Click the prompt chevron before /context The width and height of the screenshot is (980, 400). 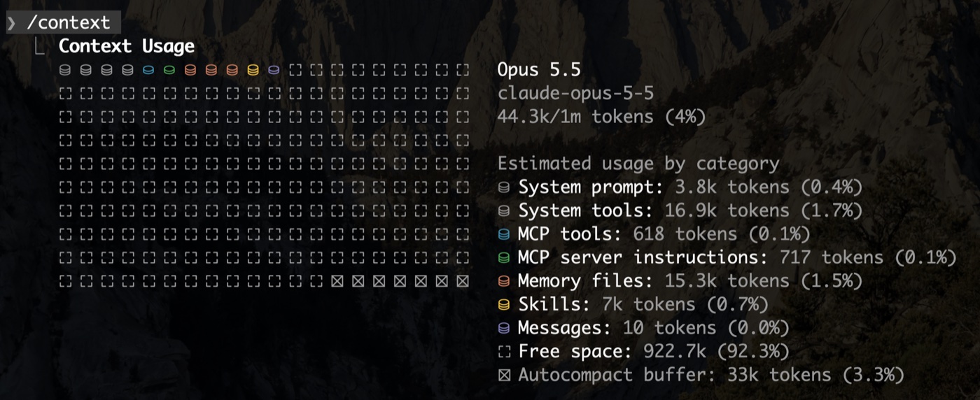coord(11,22)
